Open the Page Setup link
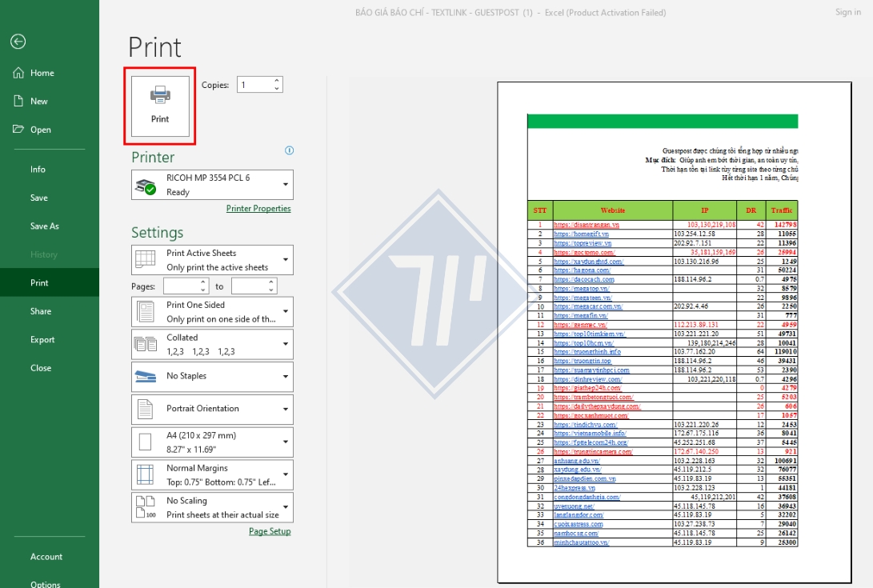 coord(270,531)
